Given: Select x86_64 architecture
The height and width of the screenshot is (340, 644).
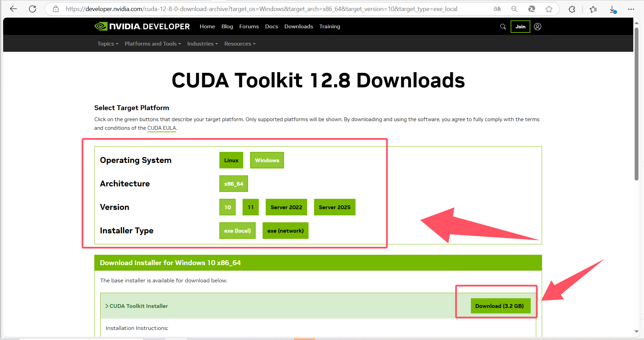Looking at the screenshot, I should (x=234, y=184).
